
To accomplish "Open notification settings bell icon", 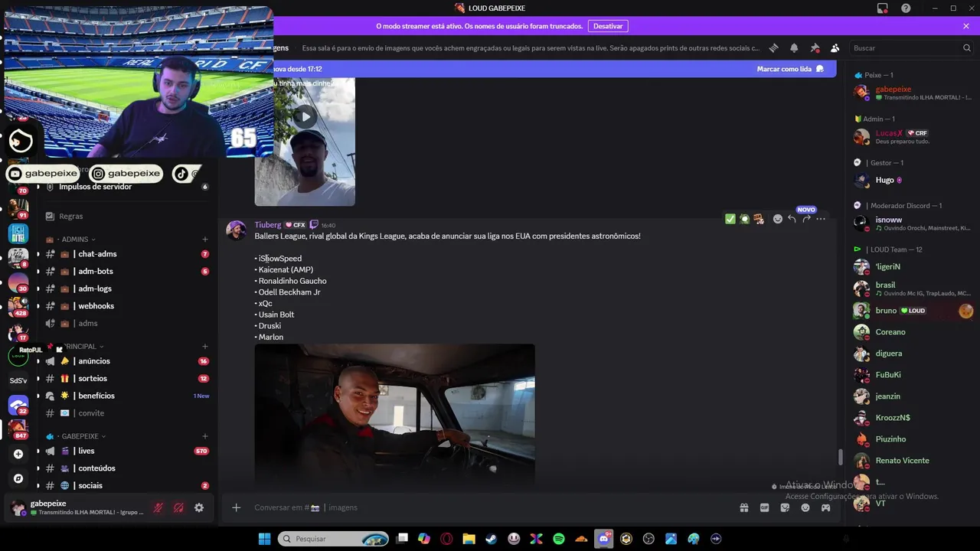I will click(x=794, y=47).
